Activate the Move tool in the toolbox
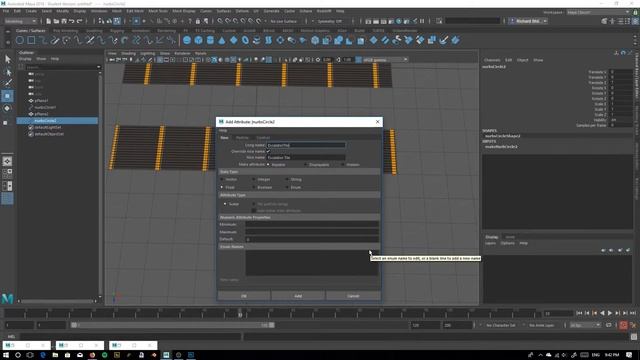Screen dimensions: 640x360 pos(7,96)
